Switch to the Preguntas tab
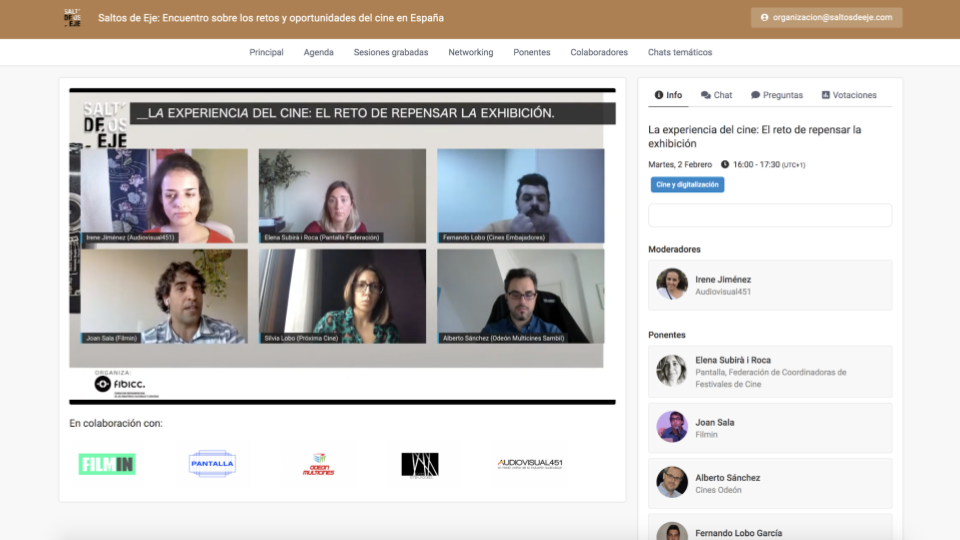Image resolution: width=960 pixels, height=540 pixels. [x=776, y=95]
